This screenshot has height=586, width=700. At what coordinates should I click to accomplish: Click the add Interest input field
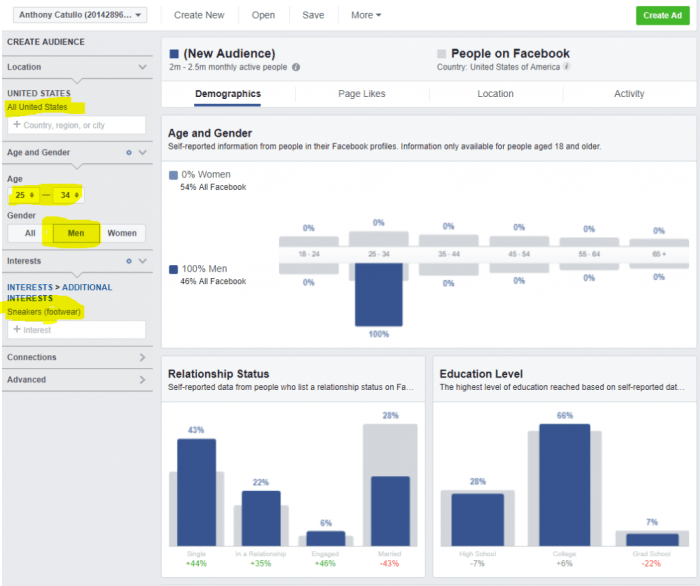(x=77, y=330)
